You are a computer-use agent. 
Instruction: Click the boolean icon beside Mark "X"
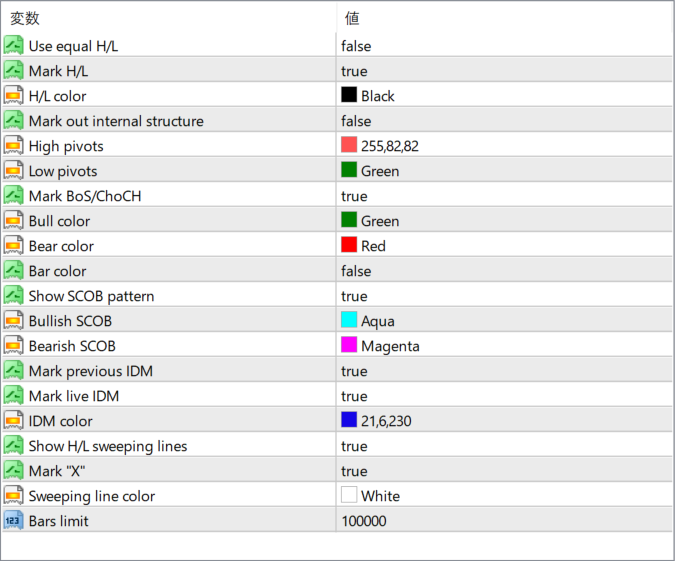click(13, 470)
